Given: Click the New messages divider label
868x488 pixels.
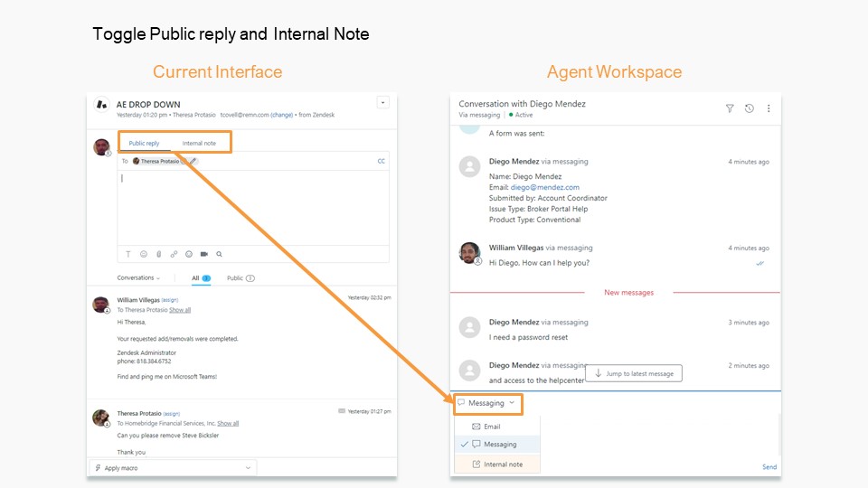Looking at the screenshot, I should [x=629, y=292].
